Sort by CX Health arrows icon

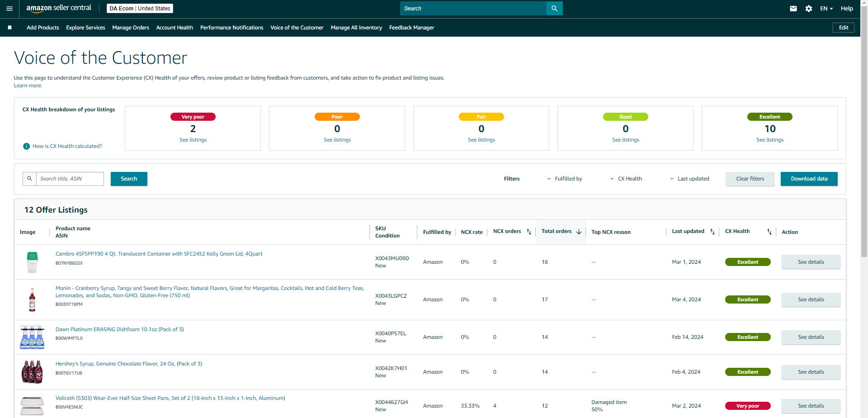pos(769,232)
